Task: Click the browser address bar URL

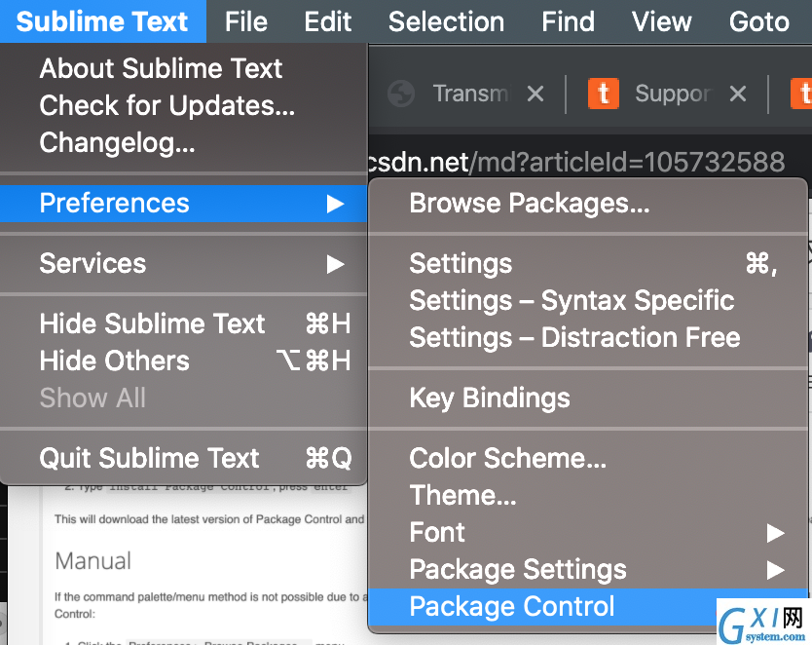Action: (576, 162)
